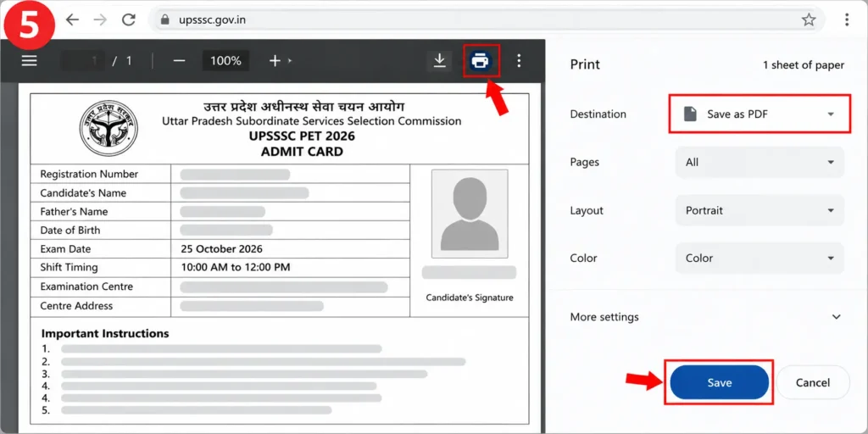Click the Candidate's Name label
868x434 pixels.
83,193
